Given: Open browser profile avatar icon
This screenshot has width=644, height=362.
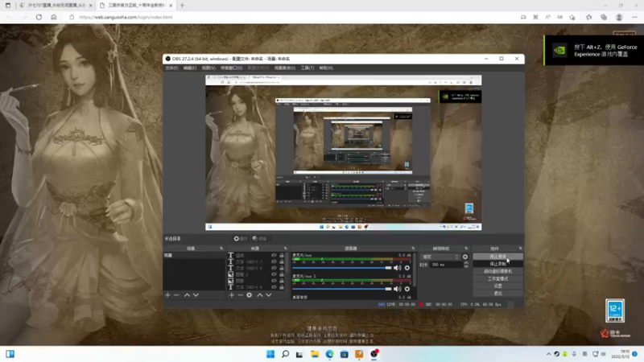Looking at the screenshot, I should tap(619, 17).
